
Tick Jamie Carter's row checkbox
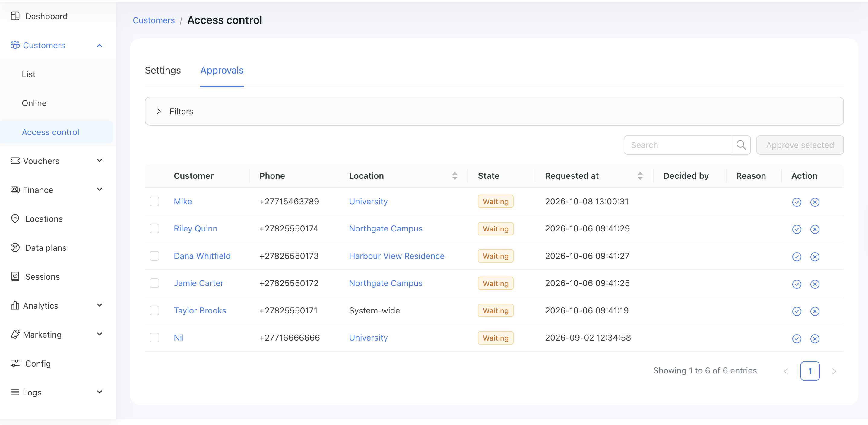tap(154, 283)
